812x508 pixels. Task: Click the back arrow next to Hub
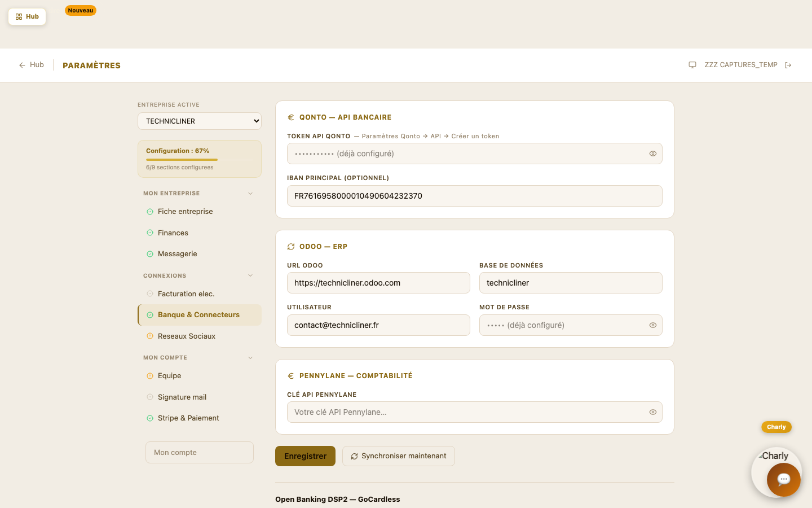pos(22,65)
